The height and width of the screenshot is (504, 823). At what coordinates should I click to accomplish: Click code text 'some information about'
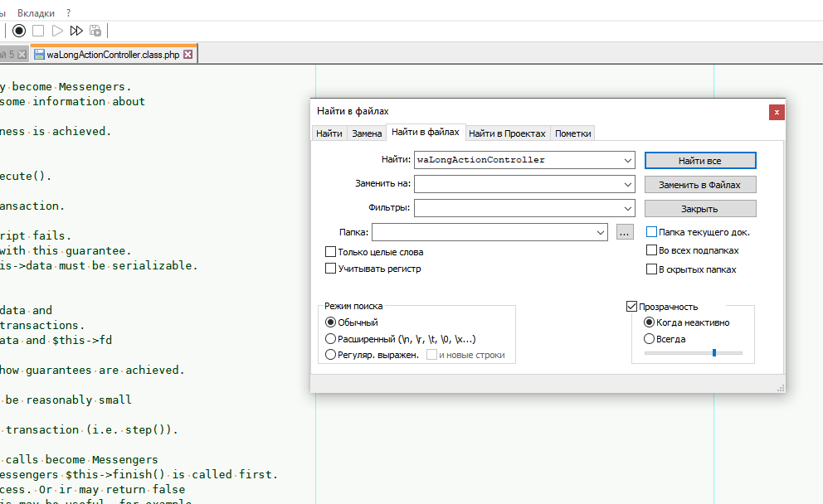point(72,102)
